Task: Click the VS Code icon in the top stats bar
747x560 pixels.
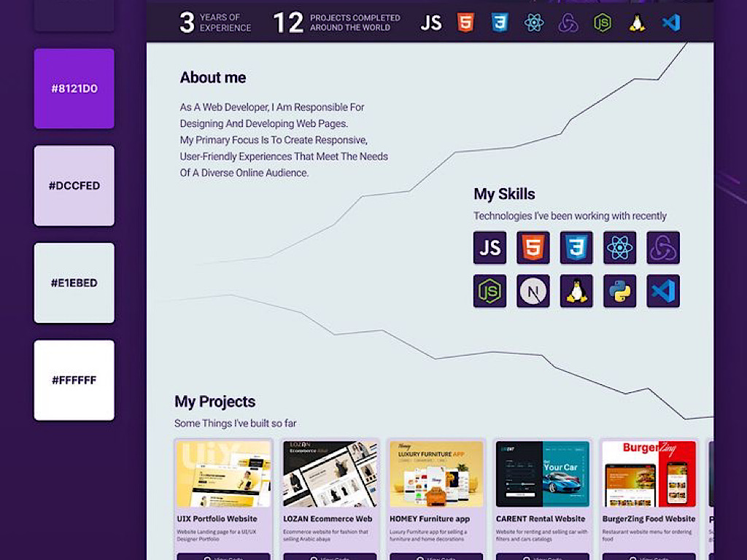Action: (671, 23)
